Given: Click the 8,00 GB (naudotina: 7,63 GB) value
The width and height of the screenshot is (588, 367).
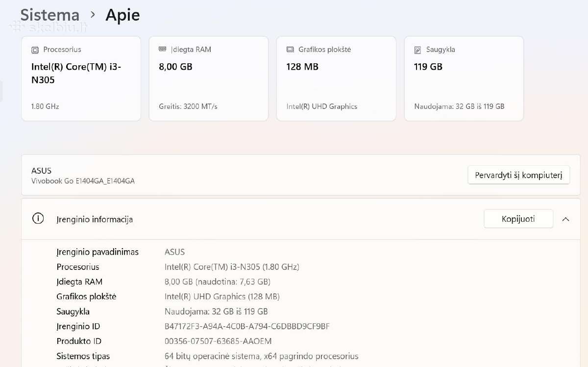Looking at the screenshot, I should tap(218, 282).
